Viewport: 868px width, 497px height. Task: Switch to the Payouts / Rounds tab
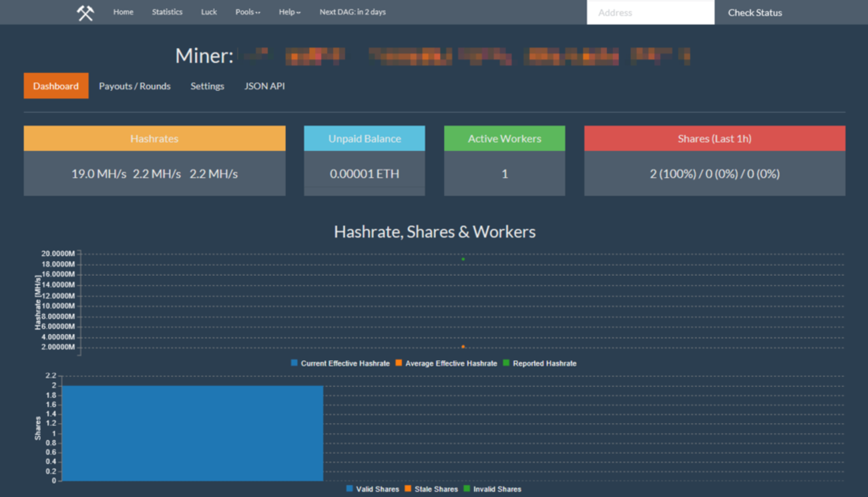tap(135, 86)
